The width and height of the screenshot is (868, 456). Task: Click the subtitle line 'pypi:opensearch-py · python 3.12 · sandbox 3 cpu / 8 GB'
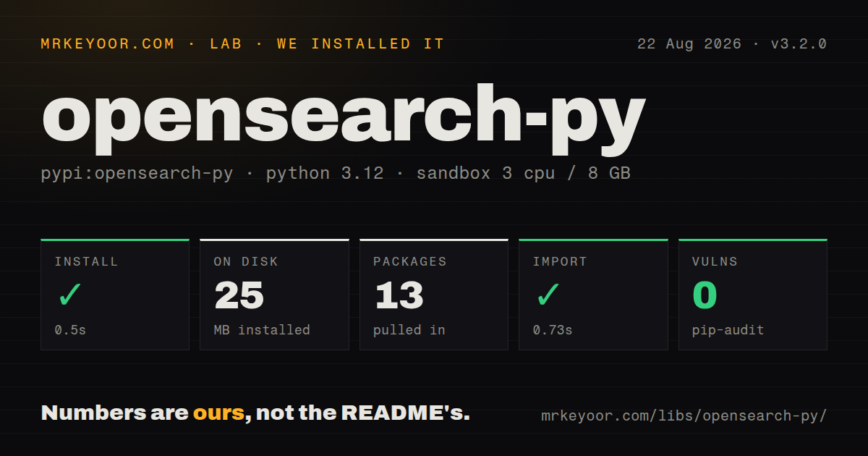[336, 174]
